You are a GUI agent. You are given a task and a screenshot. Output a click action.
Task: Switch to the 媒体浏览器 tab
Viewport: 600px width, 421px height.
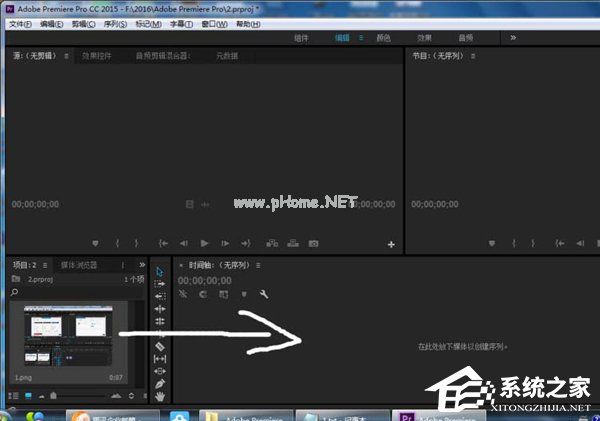point(79,265)
